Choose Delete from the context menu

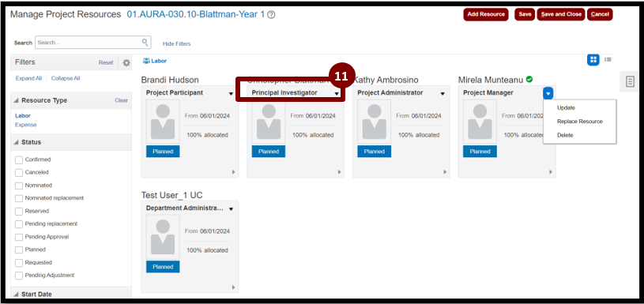[565, 135]
